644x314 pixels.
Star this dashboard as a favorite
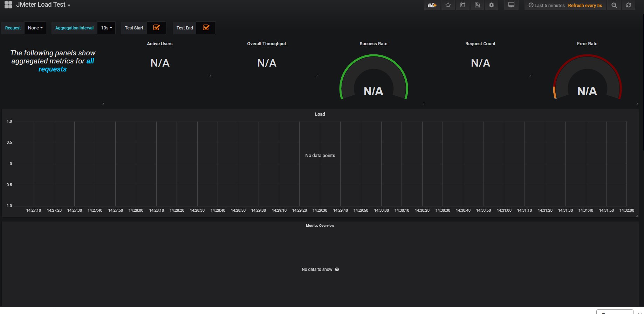448,5
